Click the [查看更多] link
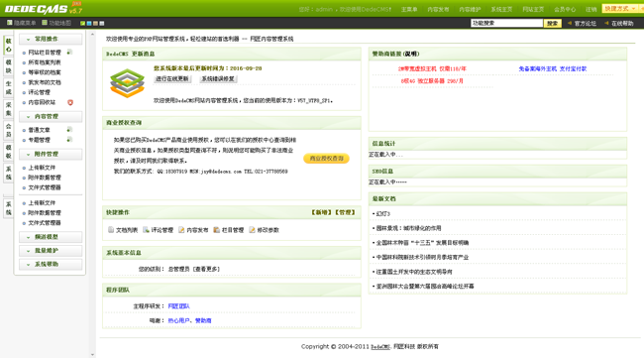Viewport: 644px width, 358px height. coord(206,269)
